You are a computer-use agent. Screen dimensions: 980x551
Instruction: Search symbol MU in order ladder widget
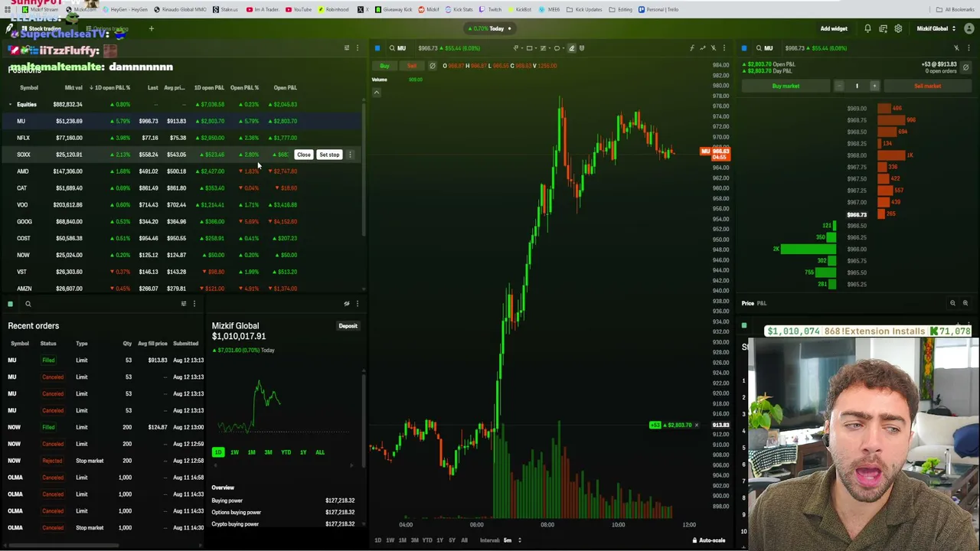point(763,48)
